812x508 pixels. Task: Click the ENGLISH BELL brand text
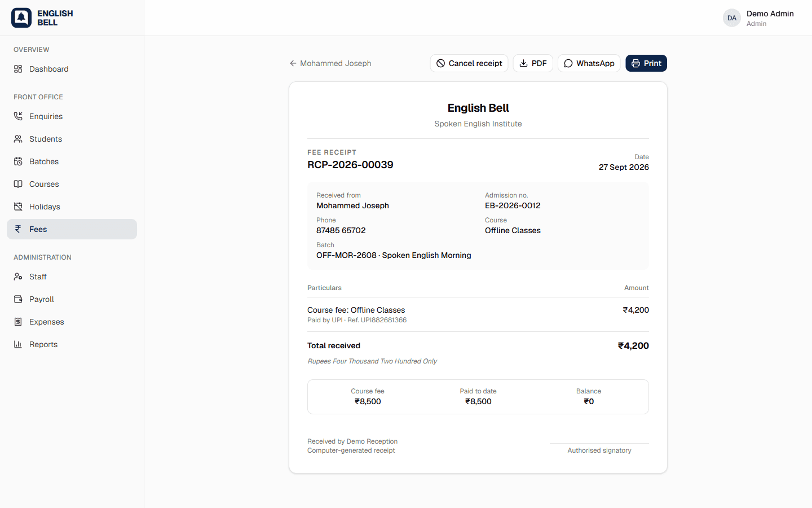click(x=55, y=18)
